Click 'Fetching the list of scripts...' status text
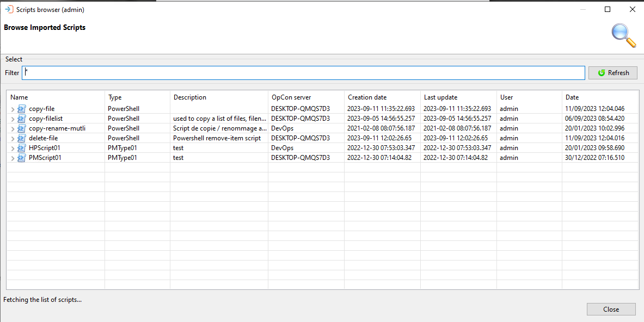Image resolution: width=644 pixels, height=322 pixels. (x=42, y=300)
